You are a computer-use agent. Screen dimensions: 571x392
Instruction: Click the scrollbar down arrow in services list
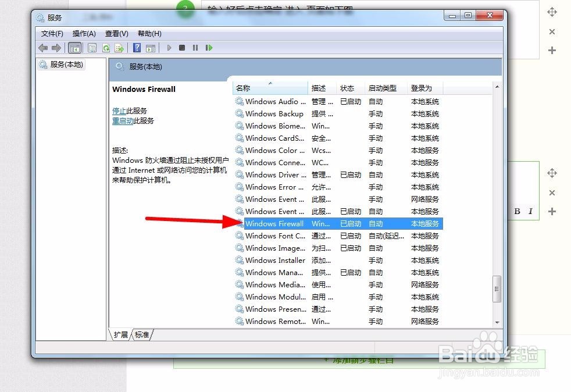tap(497, 322)
